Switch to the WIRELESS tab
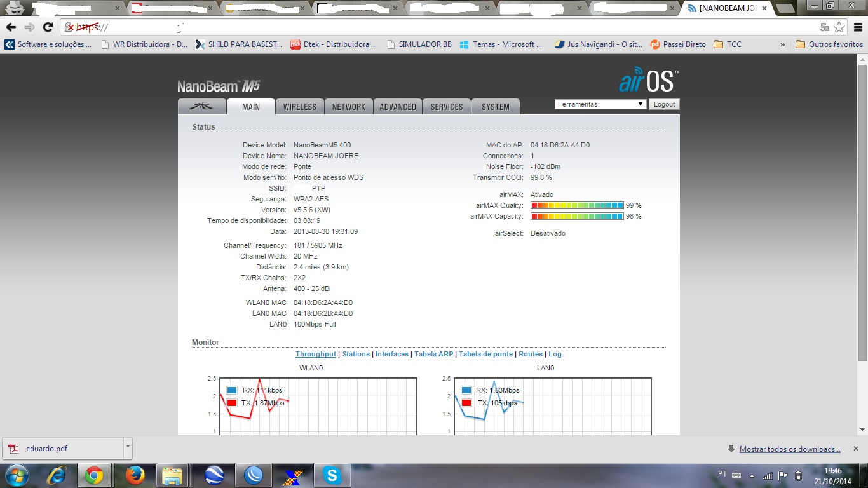868x488 pixels. pyautogui.click(x=300, y=107)
